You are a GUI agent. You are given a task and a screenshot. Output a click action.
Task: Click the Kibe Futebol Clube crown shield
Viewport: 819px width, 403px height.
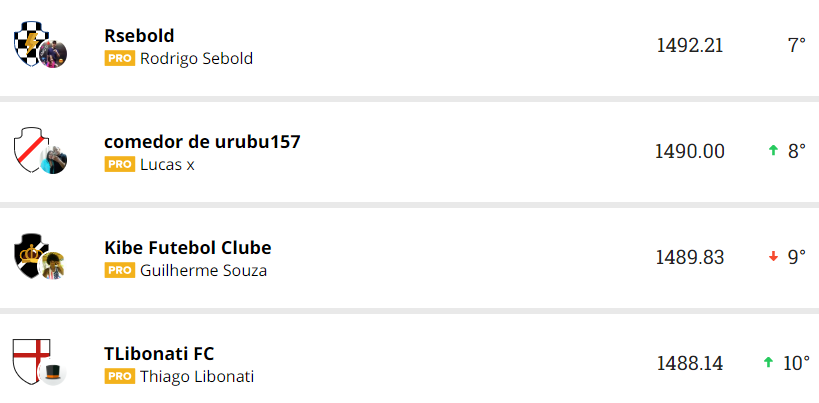[x=30, y=254]
